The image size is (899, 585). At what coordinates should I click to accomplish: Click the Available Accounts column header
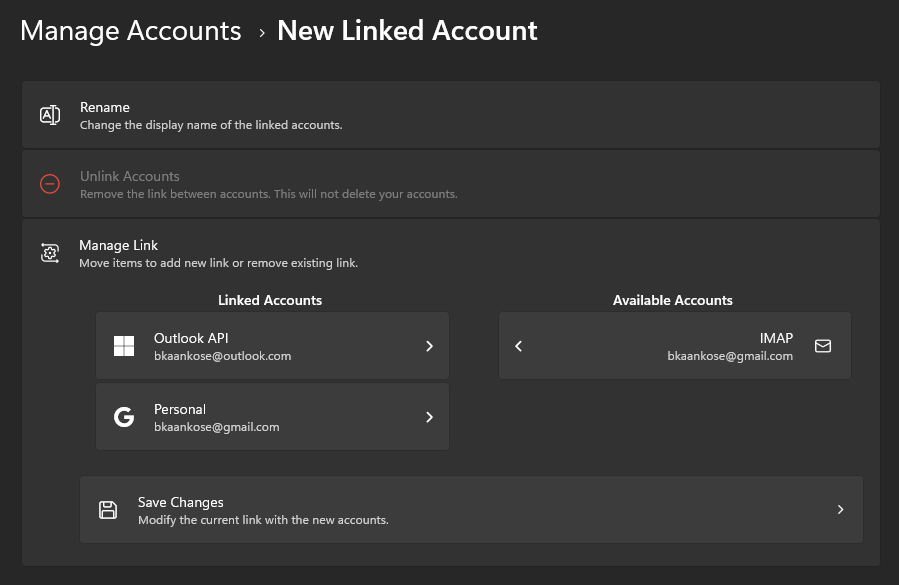click(672, 300)
